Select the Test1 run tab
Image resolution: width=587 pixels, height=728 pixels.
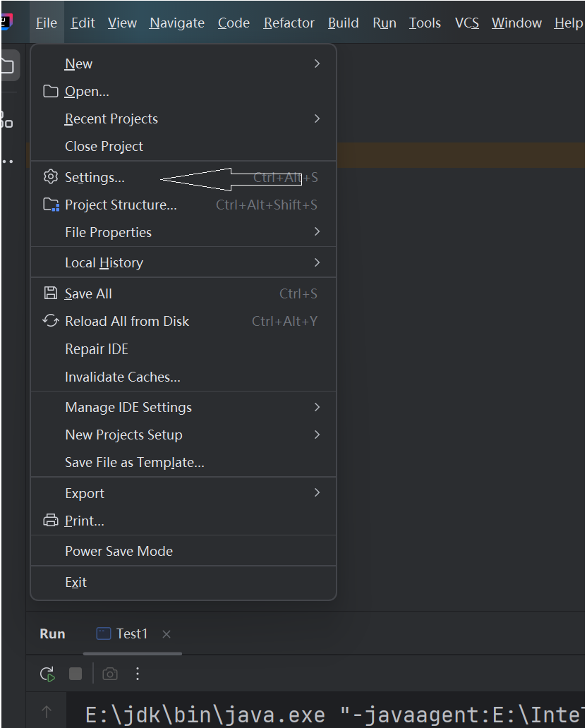coord(132,633)
